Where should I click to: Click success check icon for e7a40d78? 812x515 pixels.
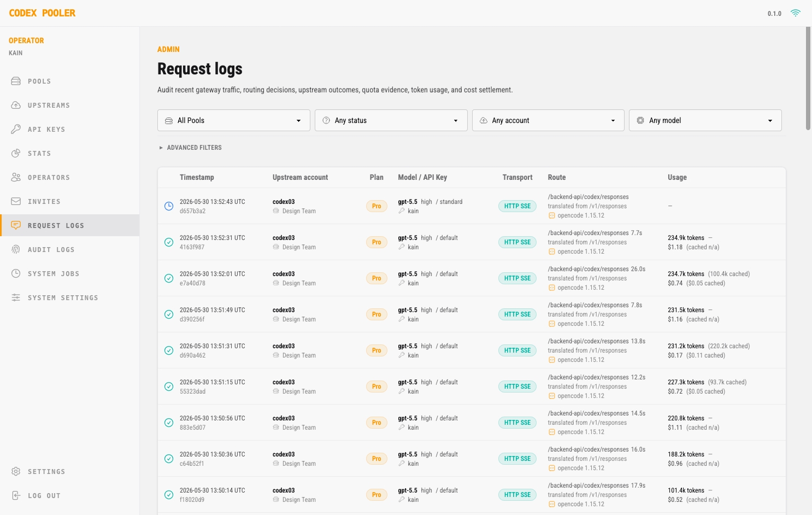pyautogui.click(x=169, y=278)
